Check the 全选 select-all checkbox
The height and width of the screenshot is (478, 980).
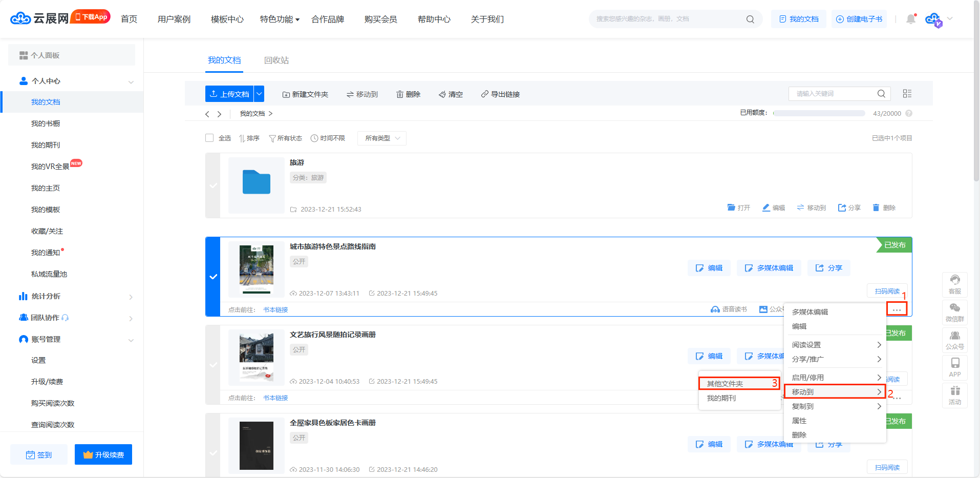pos(209,138)
